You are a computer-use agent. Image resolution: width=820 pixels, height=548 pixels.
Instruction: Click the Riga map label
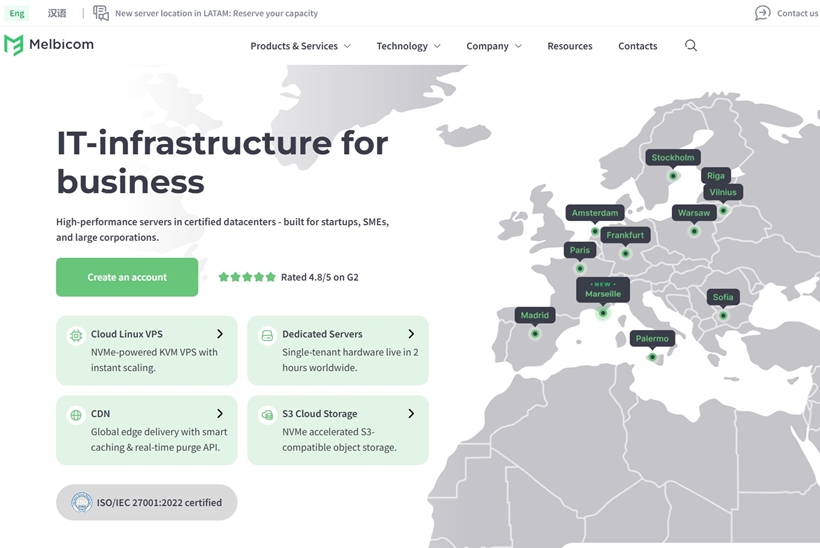[x=715, y=176]
